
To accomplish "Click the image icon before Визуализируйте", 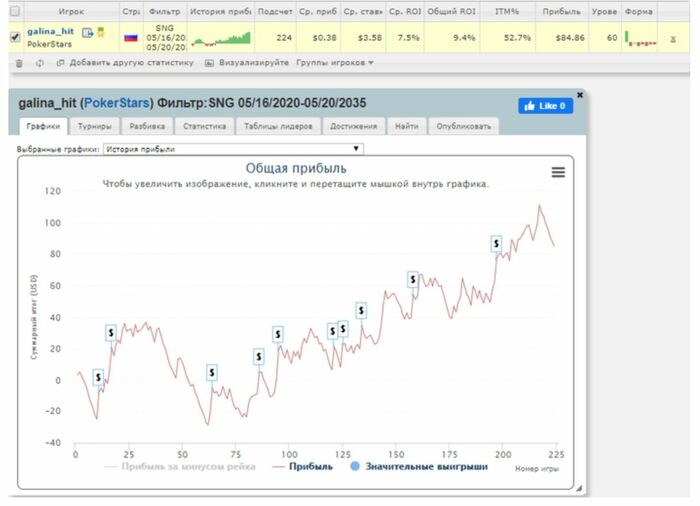I will 209,63.
